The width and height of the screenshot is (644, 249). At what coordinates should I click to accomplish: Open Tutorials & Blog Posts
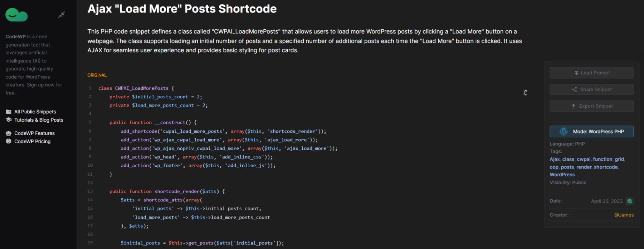(x=39, y=120)
